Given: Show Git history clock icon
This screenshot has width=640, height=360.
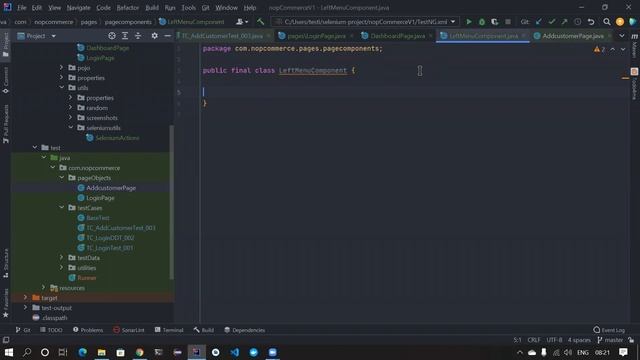Looking at the screenshot, I should pos(578,22).
